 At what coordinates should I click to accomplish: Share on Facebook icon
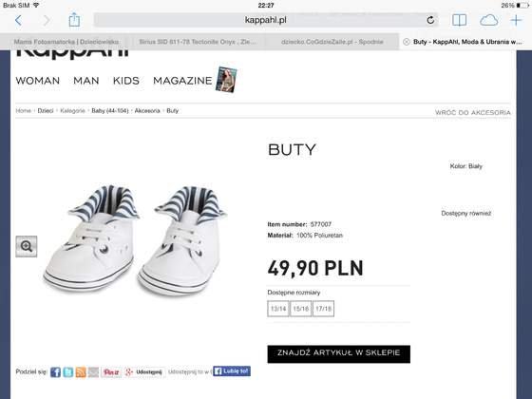pos(55,372)
